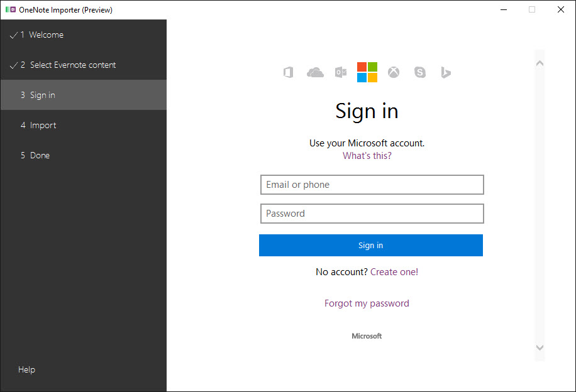Follow the Create one! link
This screenshot has width=576, height=392.
click(x=394, y=272)
